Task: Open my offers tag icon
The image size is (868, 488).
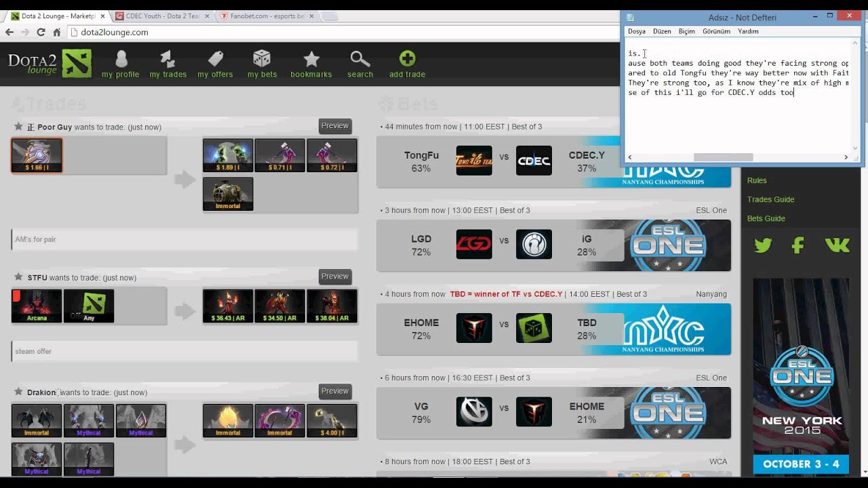Action: point(215,59)
